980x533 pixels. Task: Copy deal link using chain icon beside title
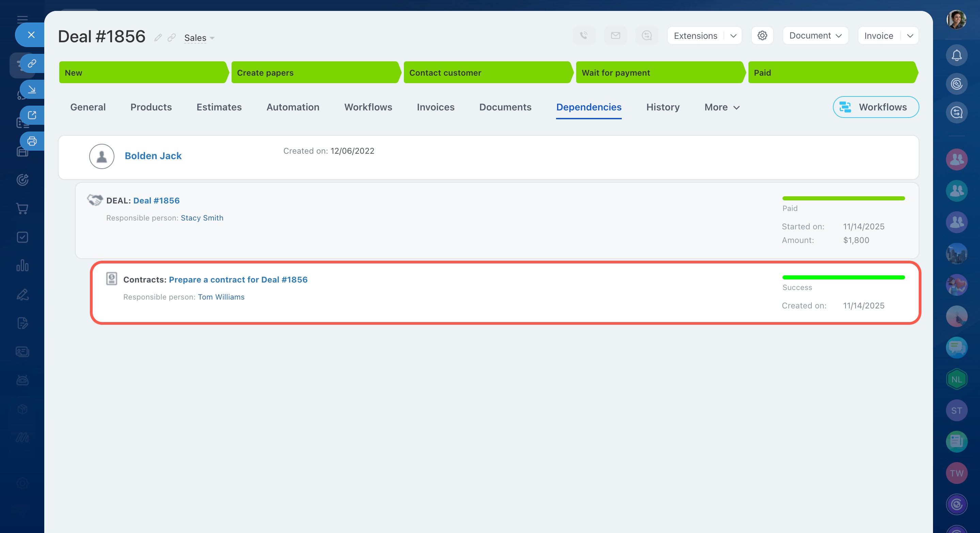pyautogui.click(x=172, y=37)
